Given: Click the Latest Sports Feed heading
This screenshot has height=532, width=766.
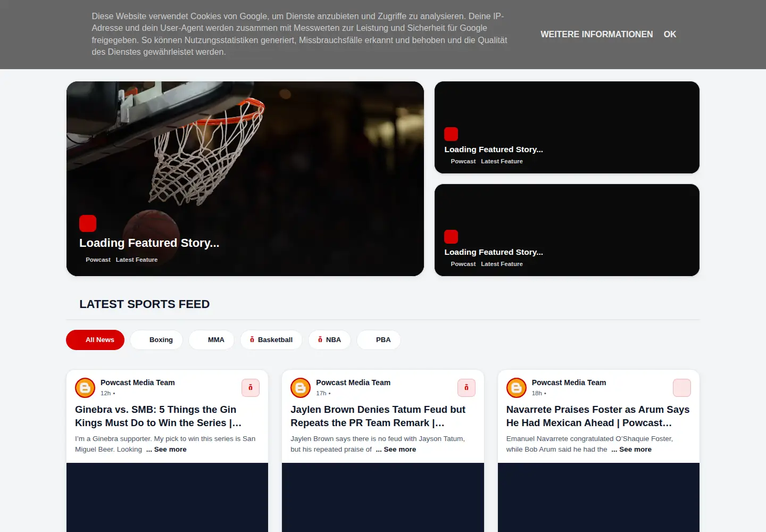Looking at the screenshot, I should (145, 304).
